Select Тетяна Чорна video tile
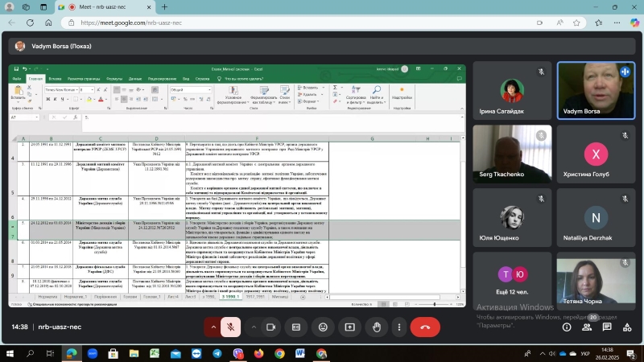Image resolution: width=644 pixels, height=362 pixels. click(596, 281)
